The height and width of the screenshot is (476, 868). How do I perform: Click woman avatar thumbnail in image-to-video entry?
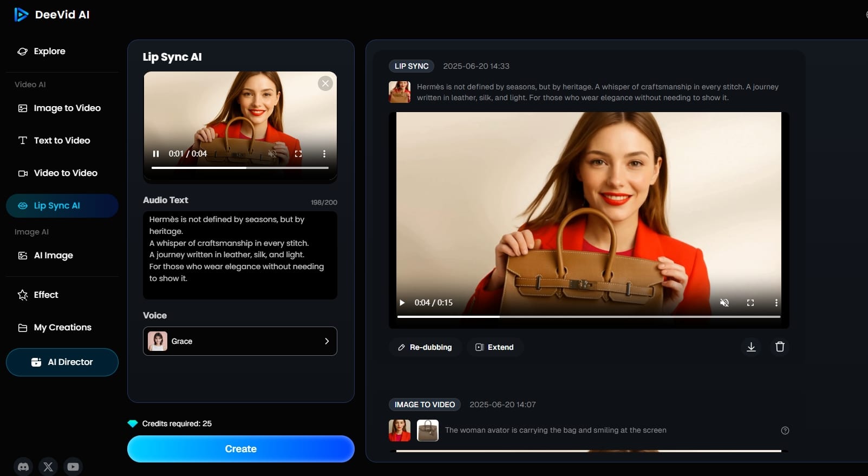coord(400,431)
